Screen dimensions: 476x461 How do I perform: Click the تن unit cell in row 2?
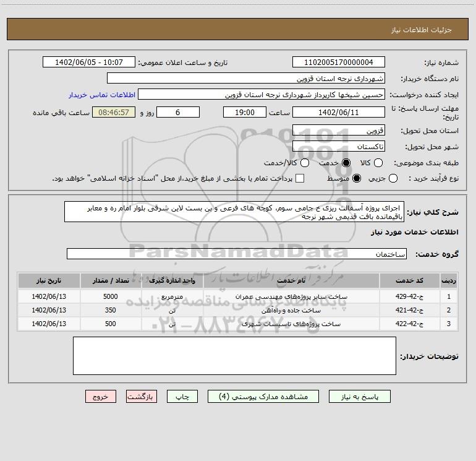pos(172,310)
